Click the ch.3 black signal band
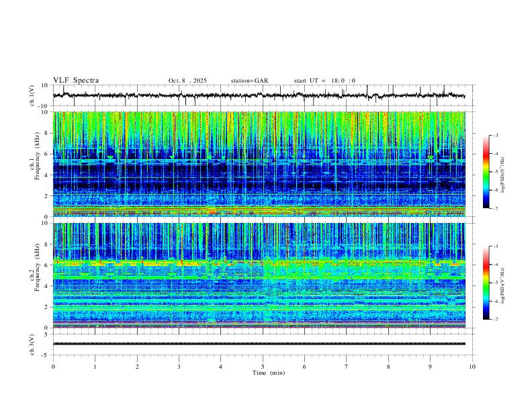532x411 pixels. 259,344
